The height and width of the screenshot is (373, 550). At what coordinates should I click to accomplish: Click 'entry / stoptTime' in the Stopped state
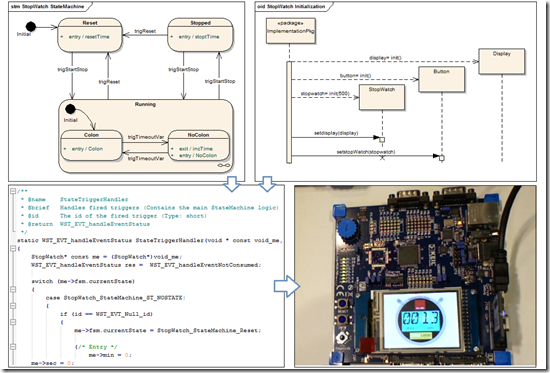coord(199,36)
